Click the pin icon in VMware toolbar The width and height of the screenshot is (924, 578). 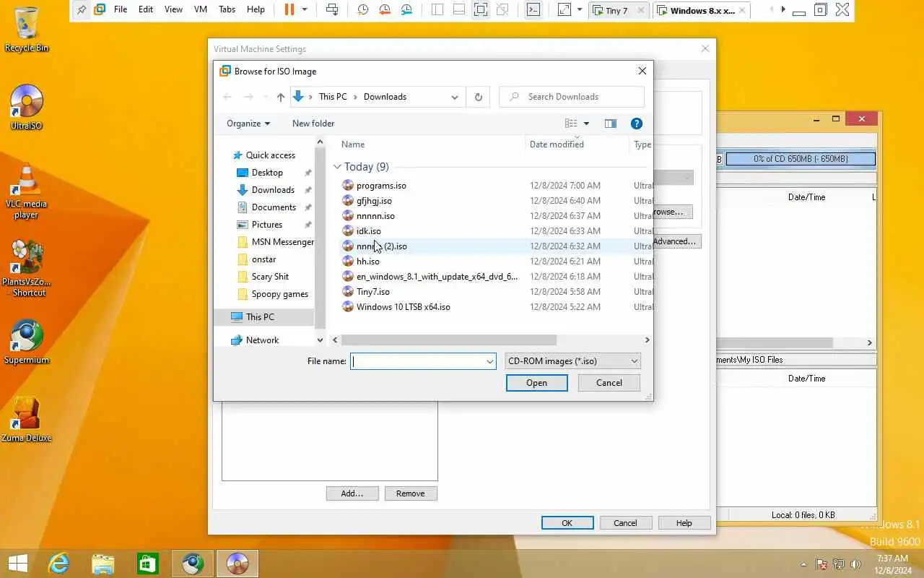pos(82,9)
